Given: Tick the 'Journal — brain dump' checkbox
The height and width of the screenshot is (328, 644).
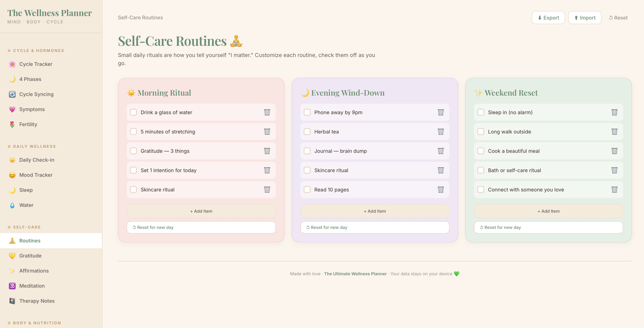Looking at the screenshot, I should tap(307, 151).
